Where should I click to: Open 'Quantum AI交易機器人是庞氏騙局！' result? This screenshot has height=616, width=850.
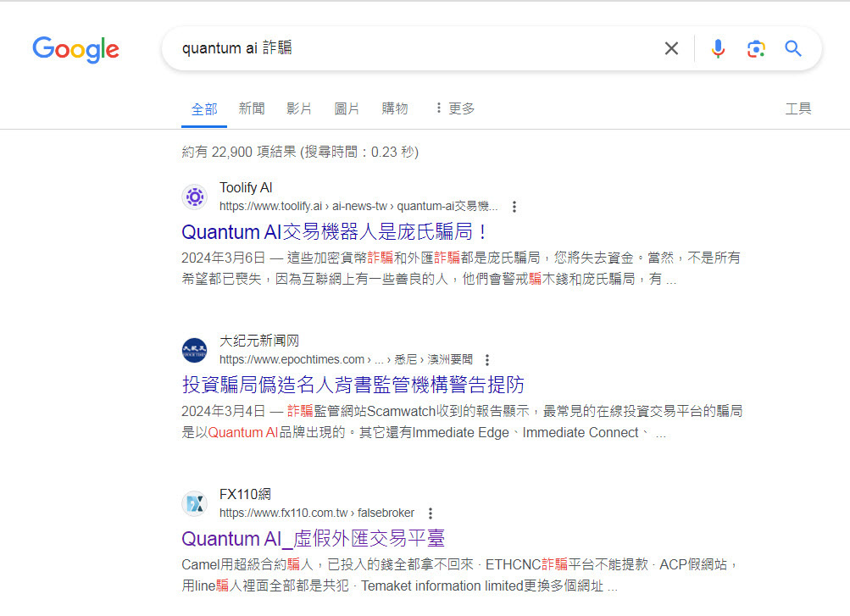click(x=335, y=232)
